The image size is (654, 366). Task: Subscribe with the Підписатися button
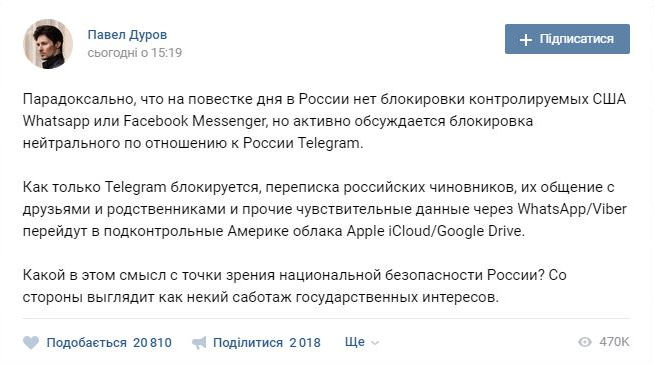[x=567, y=39]
